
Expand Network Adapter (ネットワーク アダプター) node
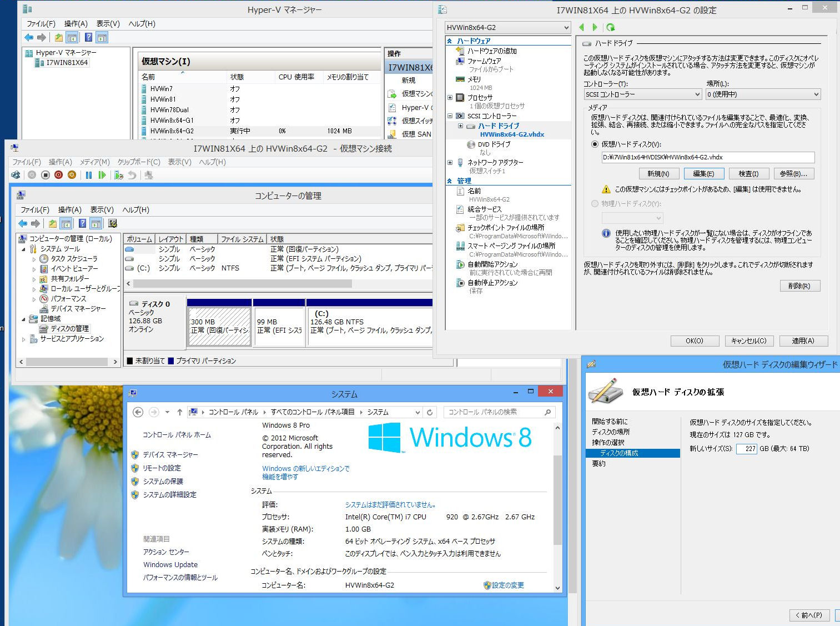[x=450, y=163]
